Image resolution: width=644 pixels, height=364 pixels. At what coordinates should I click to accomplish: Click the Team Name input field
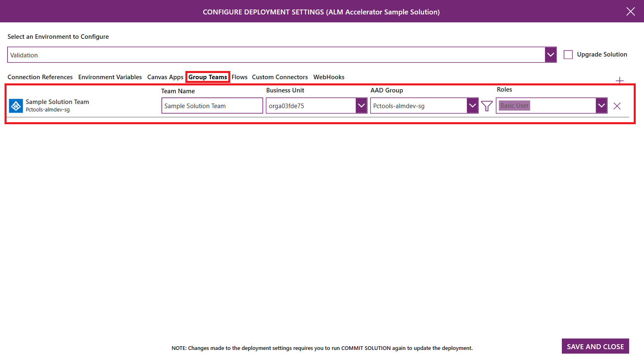pyautogui.click(x=212, y=106)
